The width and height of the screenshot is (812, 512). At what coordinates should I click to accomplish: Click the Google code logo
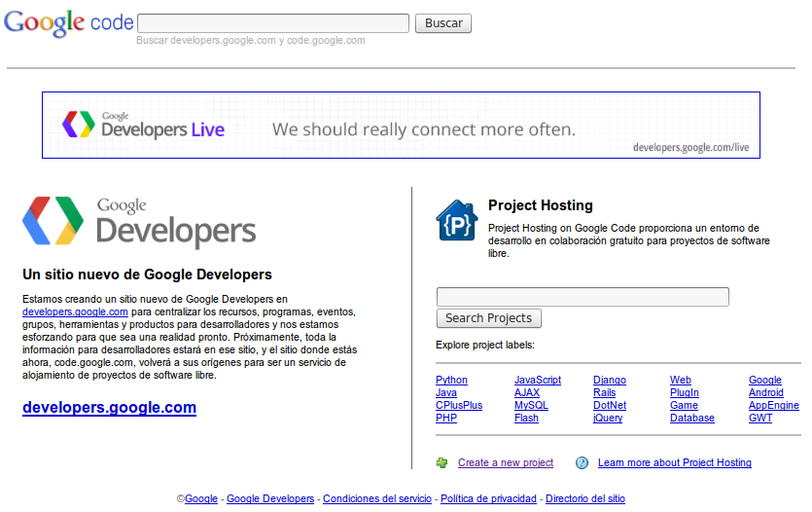pyautogui.click(x=68, y=22)
